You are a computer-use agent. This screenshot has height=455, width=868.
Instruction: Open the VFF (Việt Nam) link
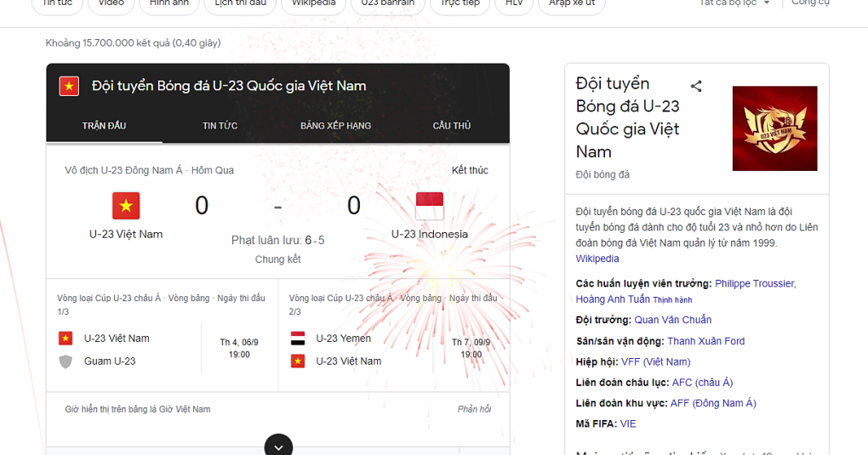coord(656,362)
